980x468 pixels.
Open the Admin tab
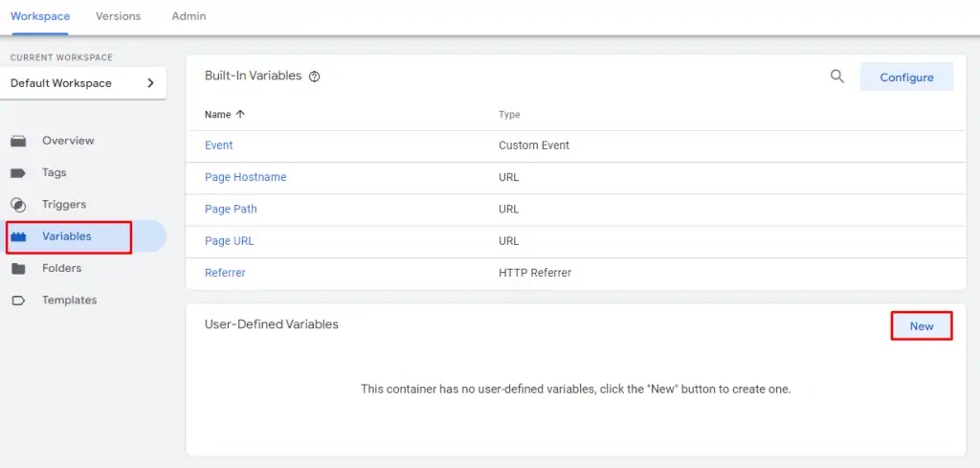point(189,16)
